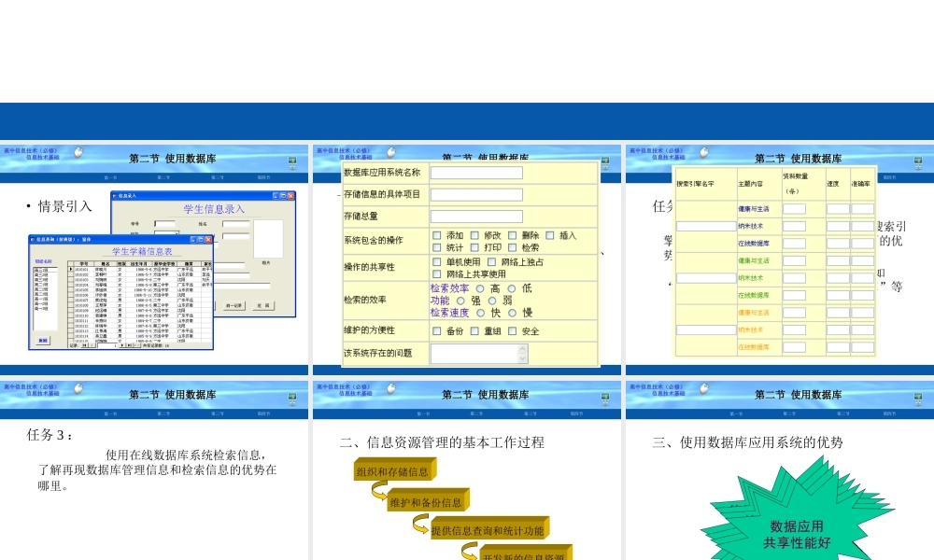This screenshot has width=934, height=560.
Task: Select the 高 radio for 检索效率
Action: click(480, 288)
